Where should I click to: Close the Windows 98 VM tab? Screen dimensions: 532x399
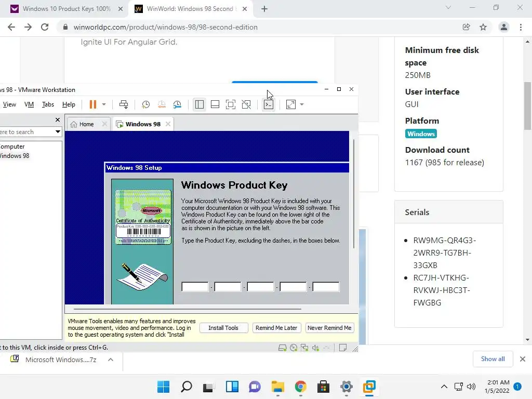click(168, 124)
